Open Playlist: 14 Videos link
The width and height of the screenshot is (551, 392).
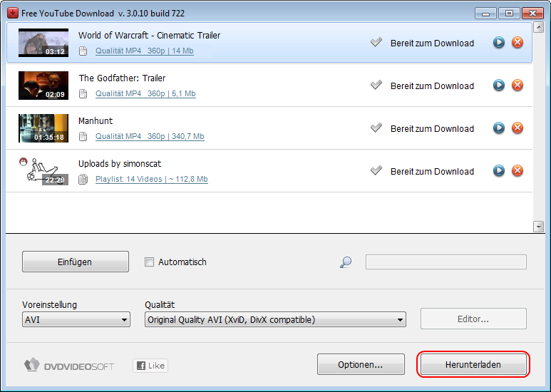pyautogui.click(x=151, y=179)
